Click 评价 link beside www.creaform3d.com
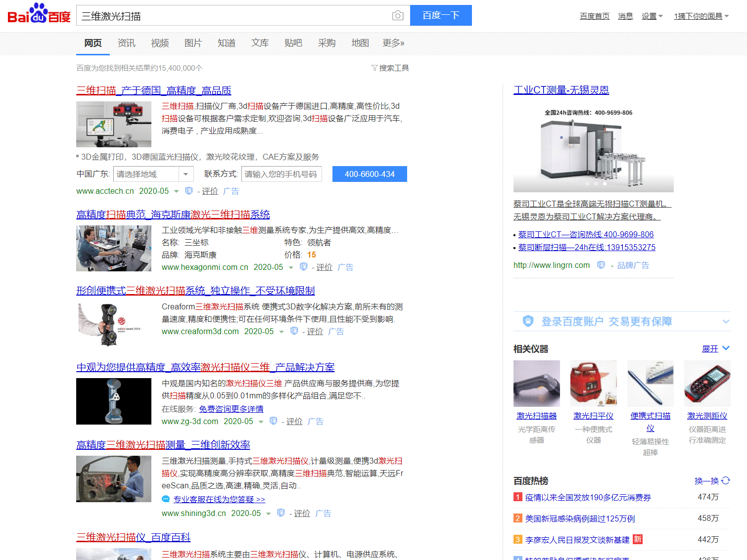747x560 pixels. (315, 331)
